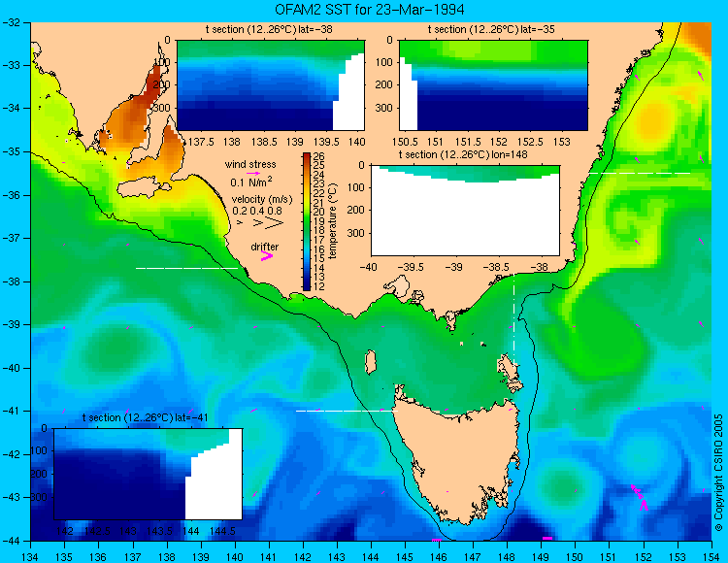Click King Island in Bass Strait
This screenshot has height=563, width=728.
370,362
